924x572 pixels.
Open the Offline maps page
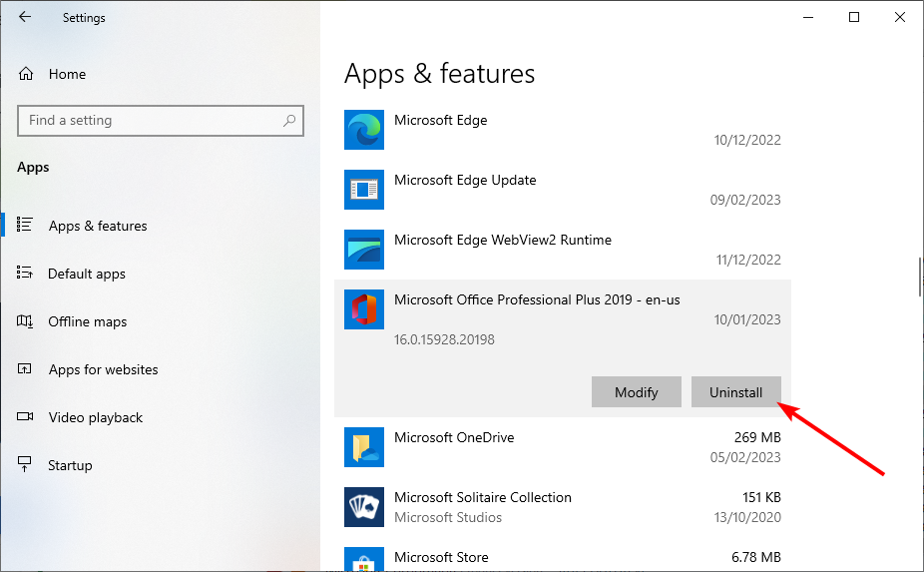click(x=87, y=321)
